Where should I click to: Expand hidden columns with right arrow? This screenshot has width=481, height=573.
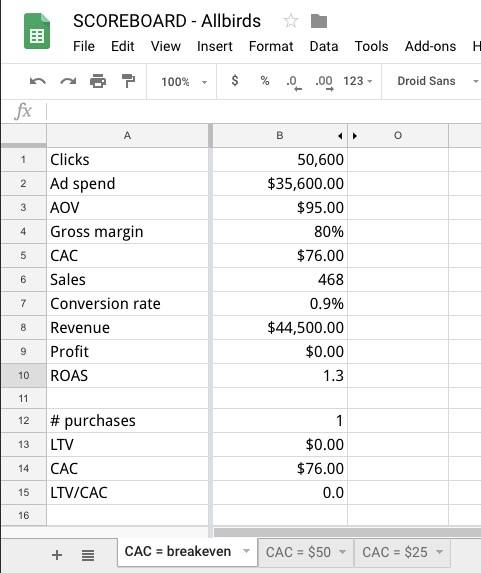pyautogui.click(x=355, y=136)
